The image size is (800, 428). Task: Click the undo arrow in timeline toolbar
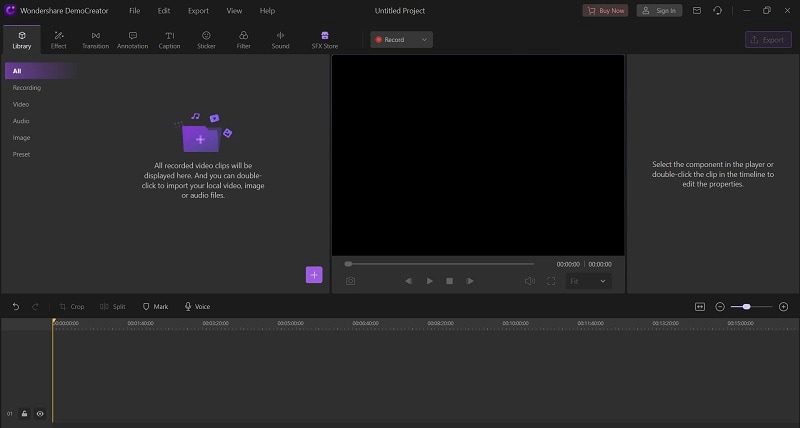click(16, 307)
